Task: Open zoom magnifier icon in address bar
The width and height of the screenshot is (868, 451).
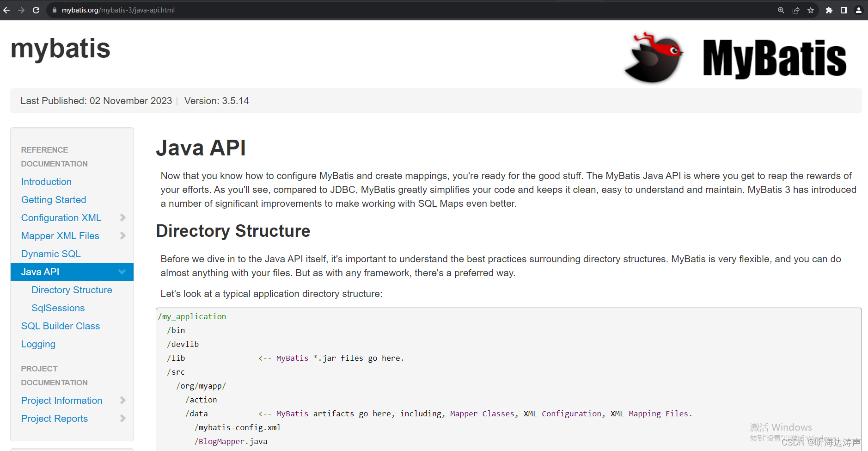Action: 781,10
